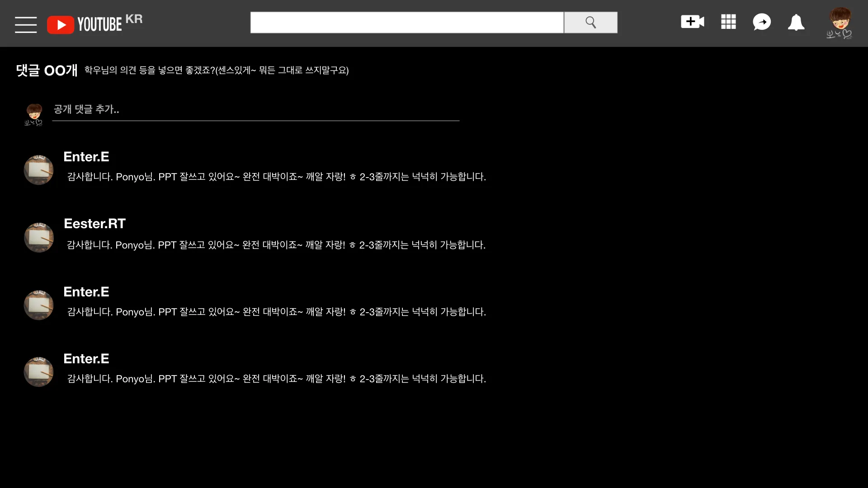This screenshot has width=868, height=488.
Task: Click last comment's Enter.E username
Action: point(86,359)
